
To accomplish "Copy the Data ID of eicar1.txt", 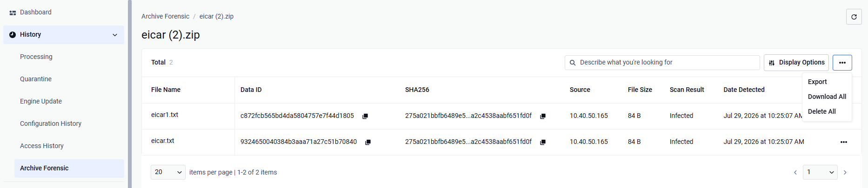I will [365, 116].
